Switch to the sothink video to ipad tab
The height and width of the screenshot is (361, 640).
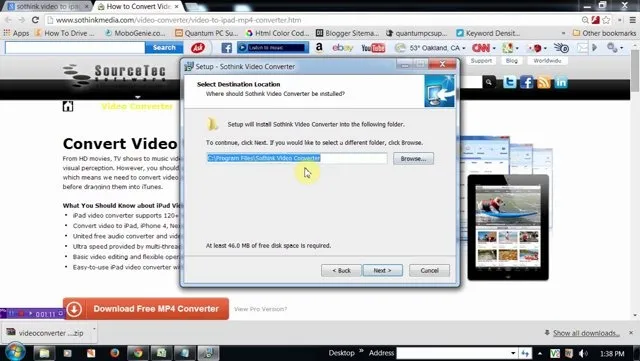click(48, 7)
